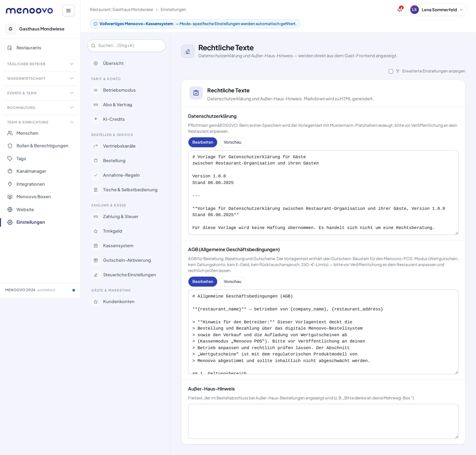Enable Erweiterte Einstellungen anzeigen checkbox
The width and height of the screenshot is (476, 455).
[x=391, y=71]
